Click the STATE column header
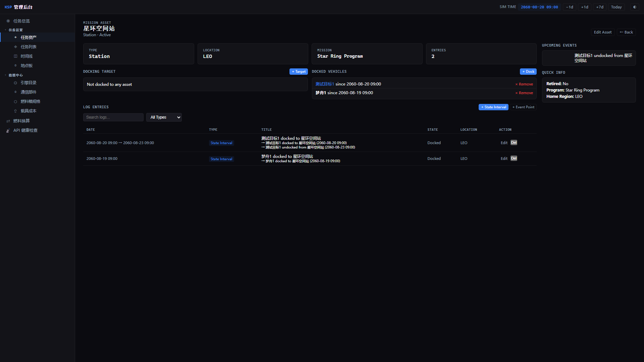 (432, 130)
